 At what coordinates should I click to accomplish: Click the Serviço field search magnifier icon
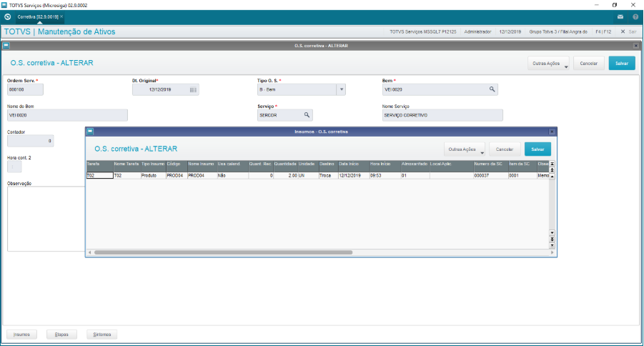pyautogui.click(x=307, y=115)
